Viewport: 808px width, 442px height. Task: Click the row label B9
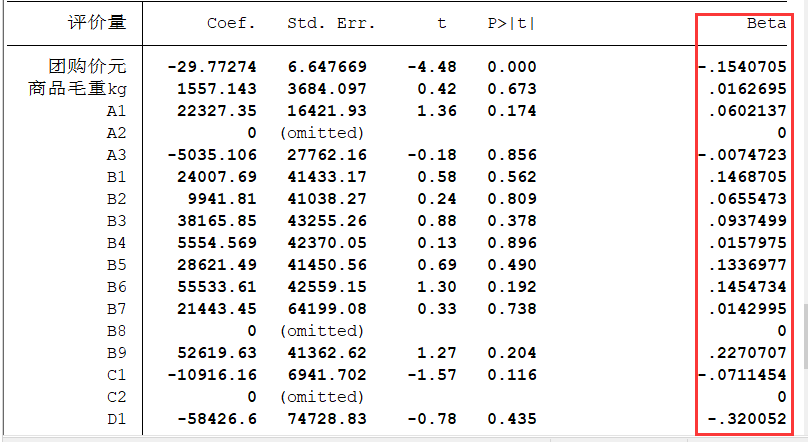click(x=116, y=353)
